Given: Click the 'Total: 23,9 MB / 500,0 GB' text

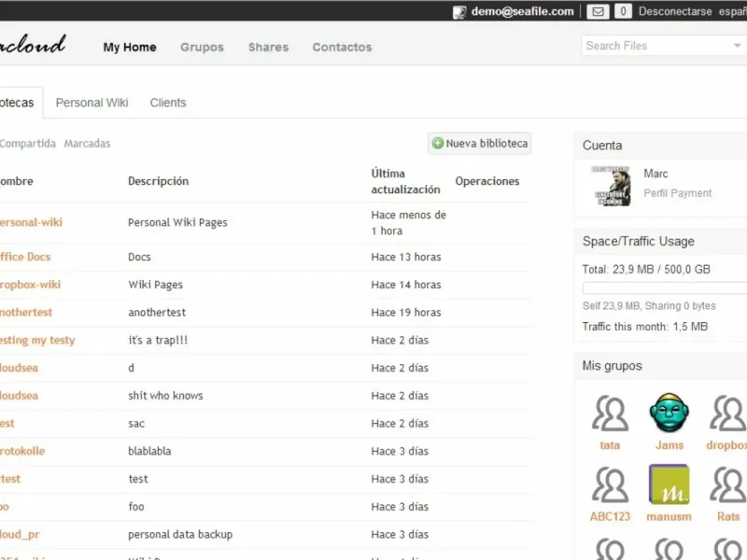Looking at the screenshot, I should coord(646,270).
